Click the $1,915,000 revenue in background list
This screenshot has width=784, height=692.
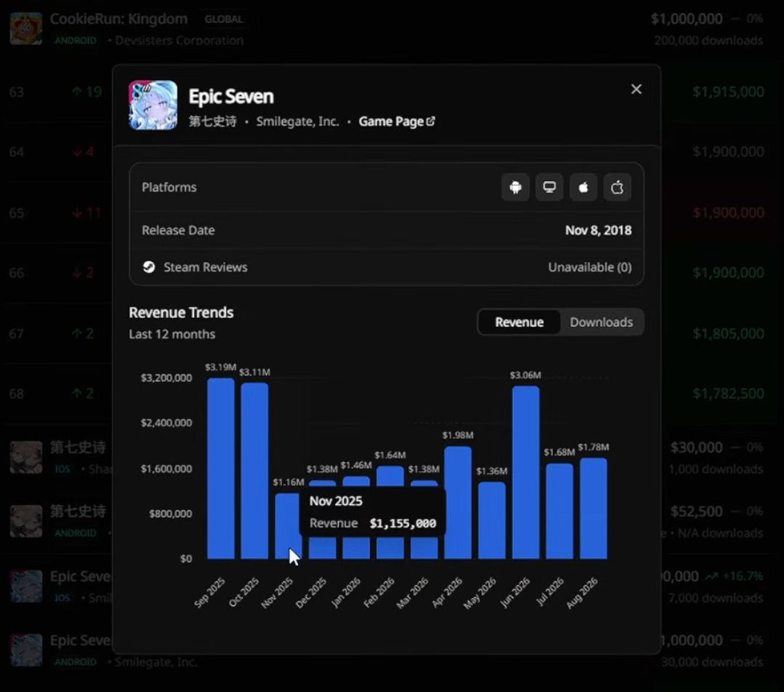(x=728, y=92)
